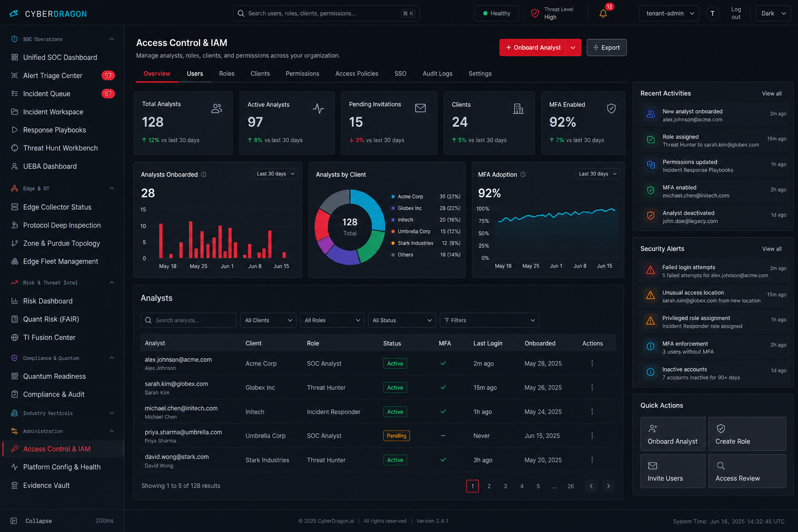The width and height of the screenshot is (798, 532).
Task: Open the tenant-admin dropdown
Action: click(669, 14)
